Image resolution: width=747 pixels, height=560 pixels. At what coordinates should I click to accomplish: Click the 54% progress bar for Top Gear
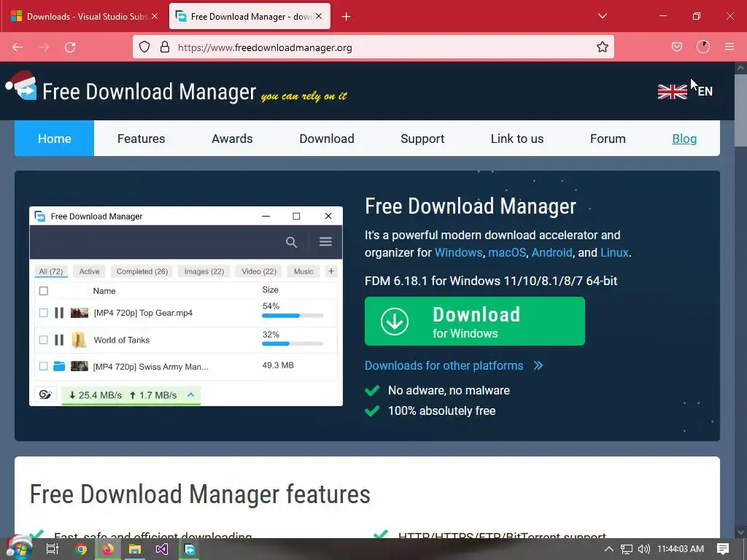[293, 316]
